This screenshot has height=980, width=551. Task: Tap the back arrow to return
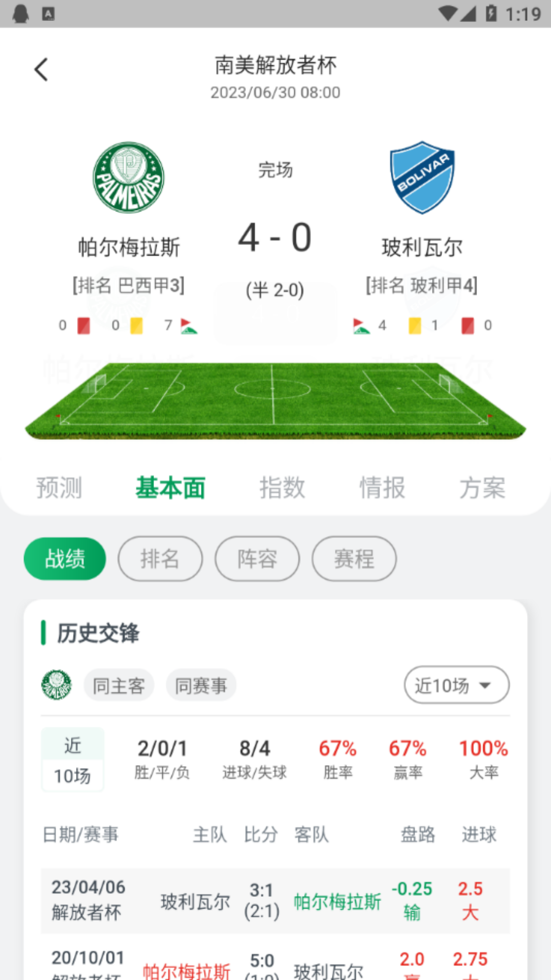pyautogui.click(x=41, y=69)
